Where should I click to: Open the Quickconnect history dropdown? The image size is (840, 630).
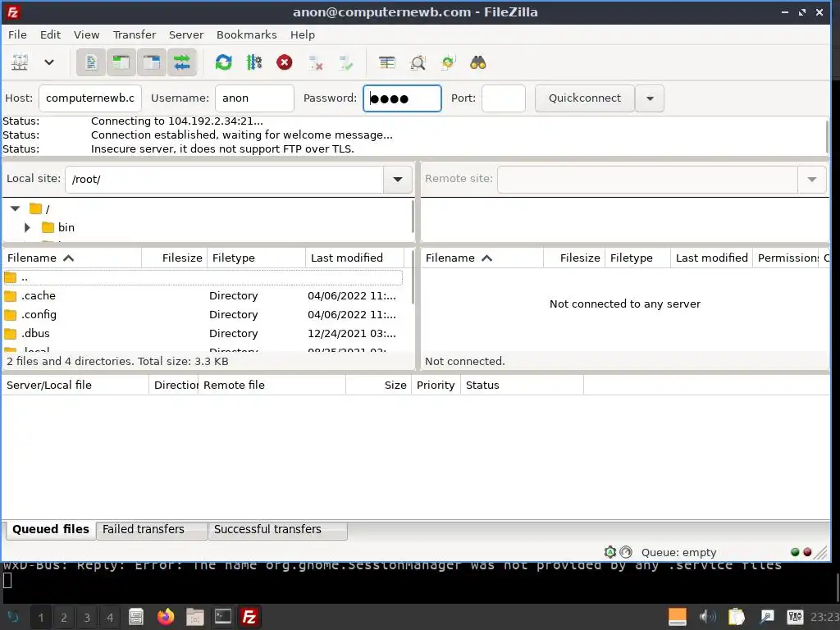click(x=650, y=98)
